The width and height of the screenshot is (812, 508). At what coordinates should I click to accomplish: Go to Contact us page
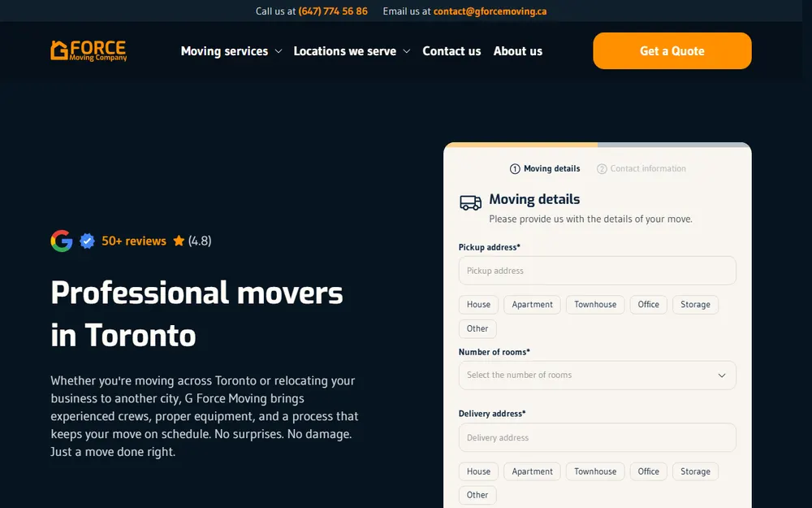point(451,51)
